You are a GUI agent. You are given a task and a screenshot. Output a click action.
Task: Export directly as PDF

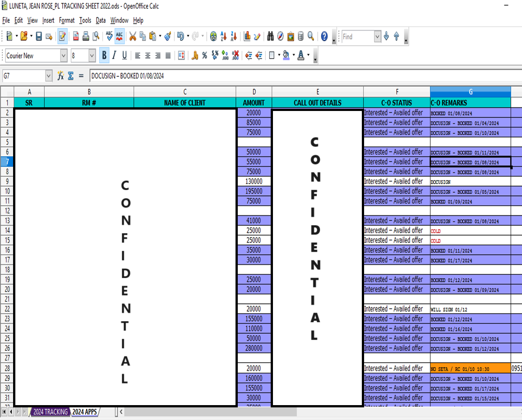tap(76, 36)
